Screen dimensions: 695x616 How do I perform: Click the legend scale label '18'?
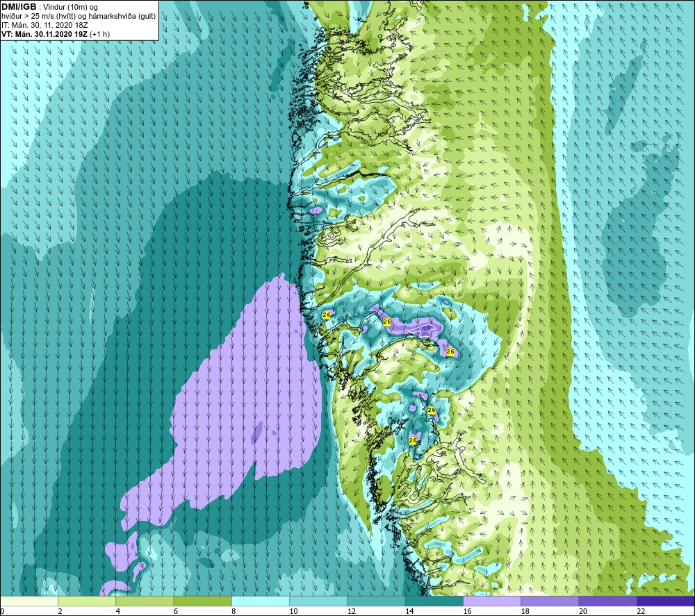click(525, 611)
